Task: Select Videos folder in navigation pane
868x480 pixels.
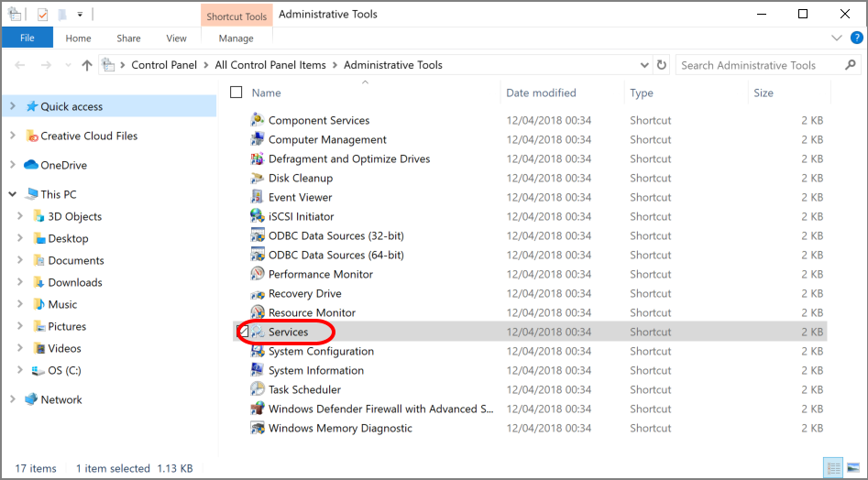Action: (64, 348)
